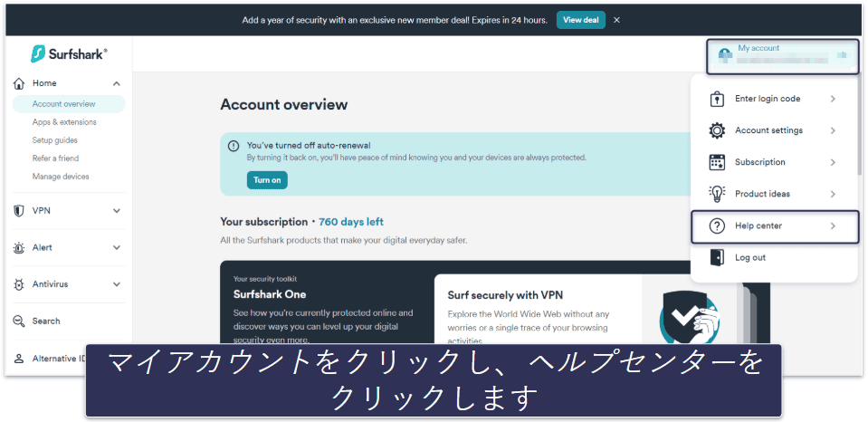Open Product ideas arrow chevron
This screenshot has width=868, height=422.
pos(833,194)
